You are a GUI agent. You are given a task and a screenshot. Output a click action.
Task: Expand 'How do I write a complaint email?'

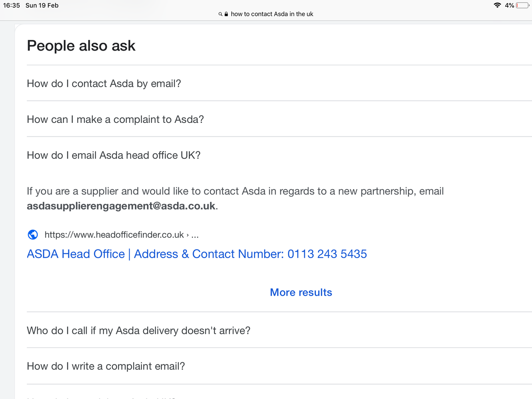(x=279, y=366)
